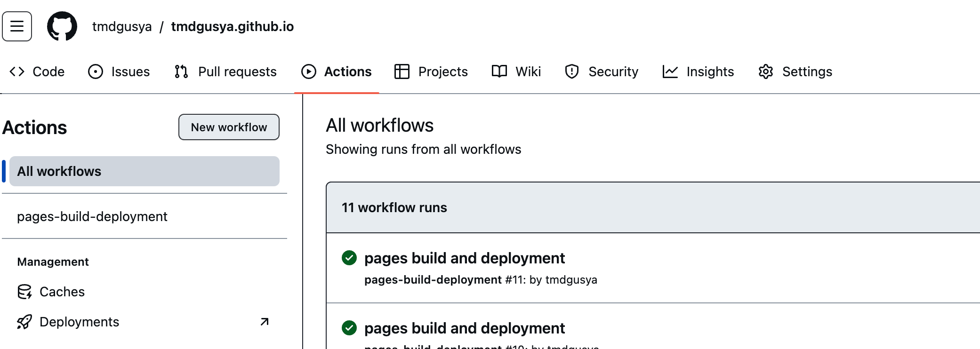Click the Pull requests branch icon
The width and height of the screenshot is (980, 349).
click(x=181, y=71)
